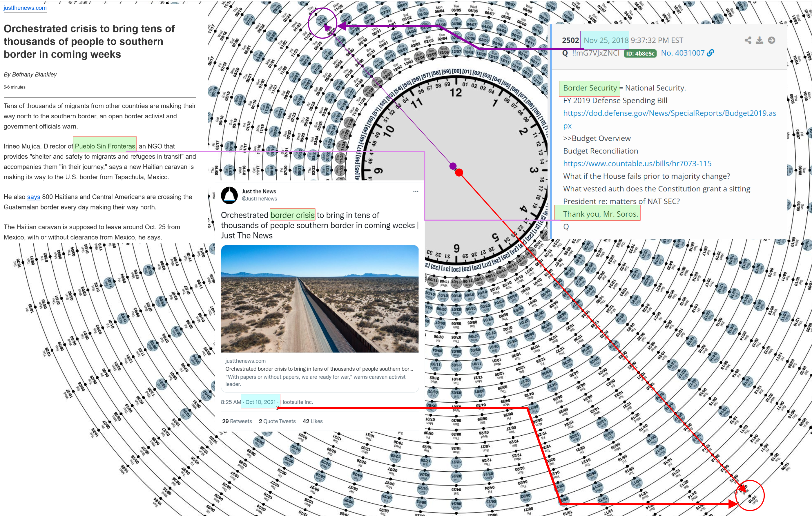Open the countable.us hr7073-115 link
Screen dimensions: 812x516
[x=637, y=164]
